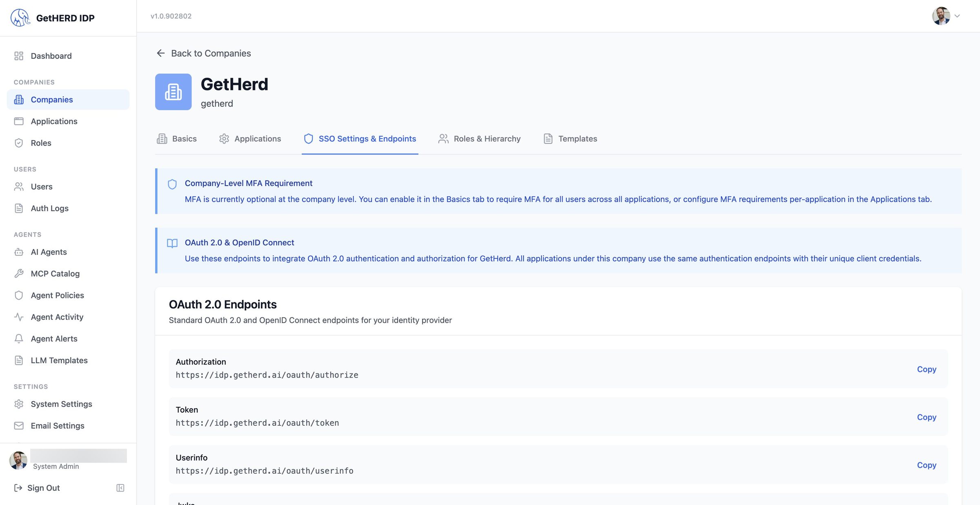
Task: Click the LLM Templates file icon
Action: [x=19, y=360]
